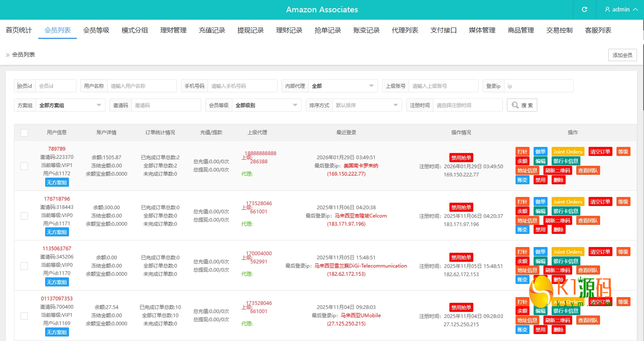The height and width of the screenshot is (341, 644).
Task: Open the 注册时间 date picker field
Action: [468, 105]
